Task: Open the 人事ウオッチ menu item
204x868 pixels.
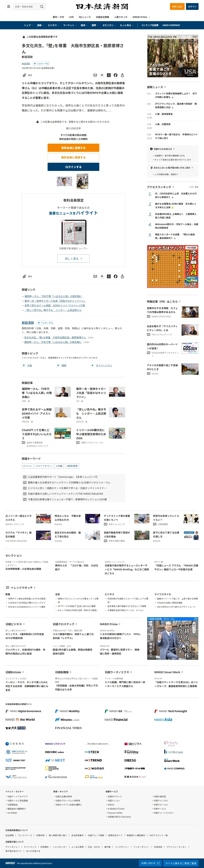Action: tap(121, 17)
